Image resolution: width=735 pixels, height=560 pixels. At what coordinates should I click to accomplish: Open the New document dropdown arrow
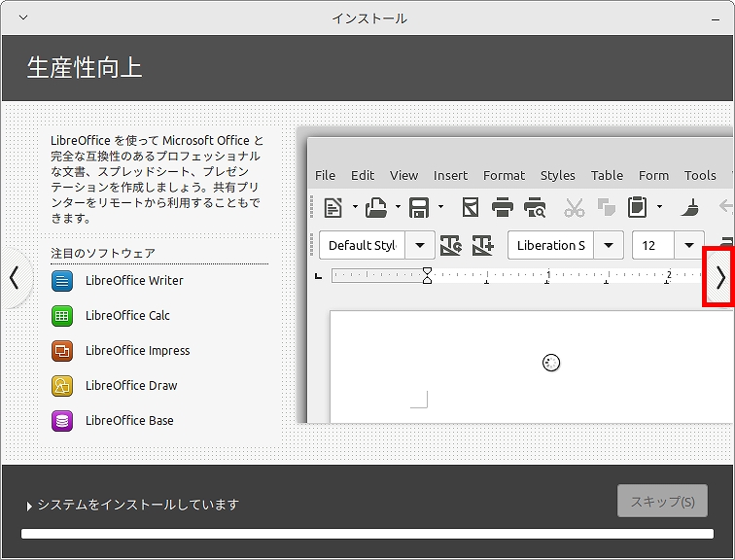(x=355, y=207)
